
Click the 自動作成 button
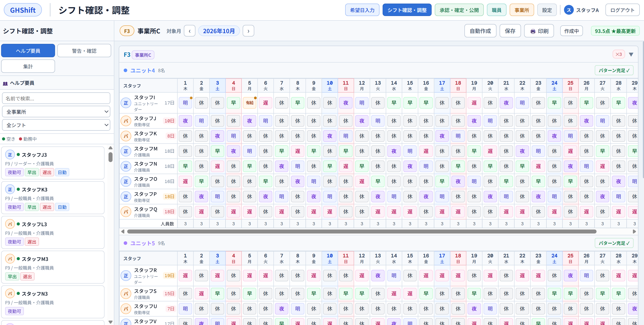tap(480, 31)
